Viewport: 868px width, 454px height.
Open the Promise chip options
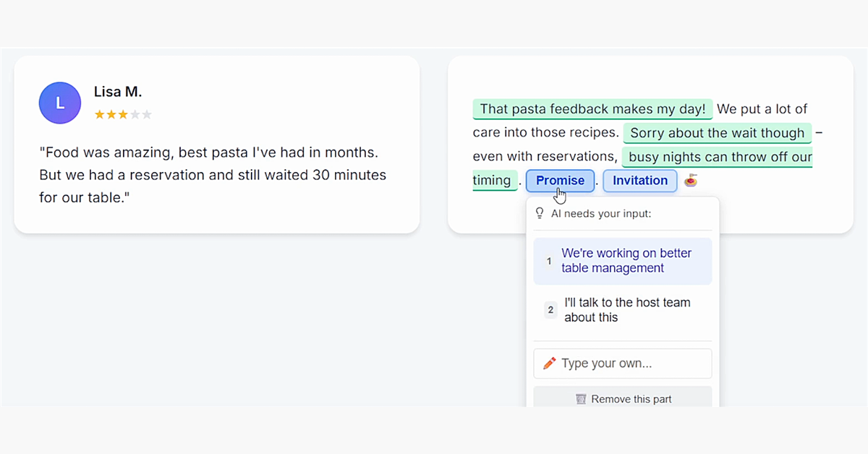coord(560,180)
